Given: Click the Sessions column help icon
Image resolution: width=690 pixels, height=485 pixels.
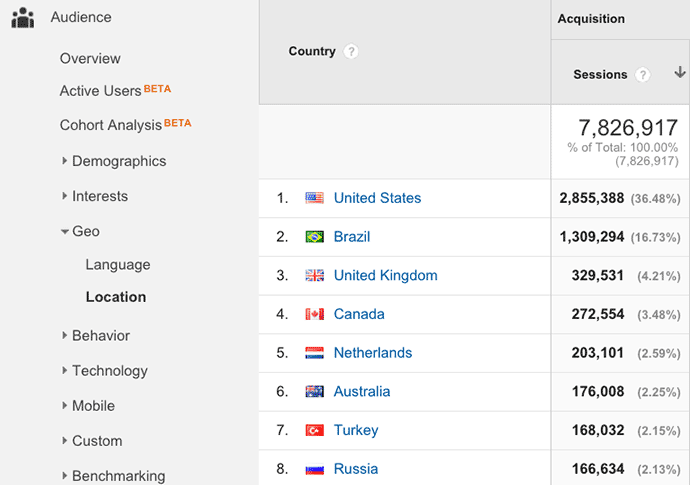Looking at the screenshot, I should point(643,75).
